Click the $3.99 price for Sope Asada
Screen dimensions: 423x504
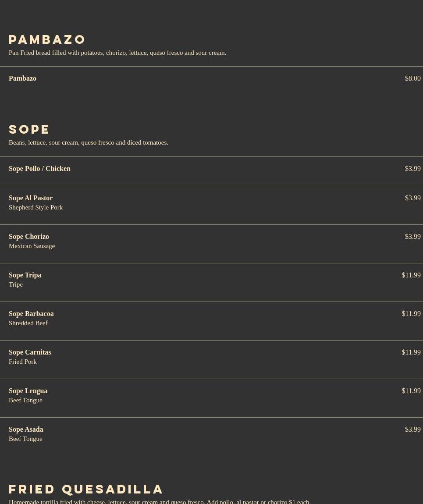(x=412, y=429)
